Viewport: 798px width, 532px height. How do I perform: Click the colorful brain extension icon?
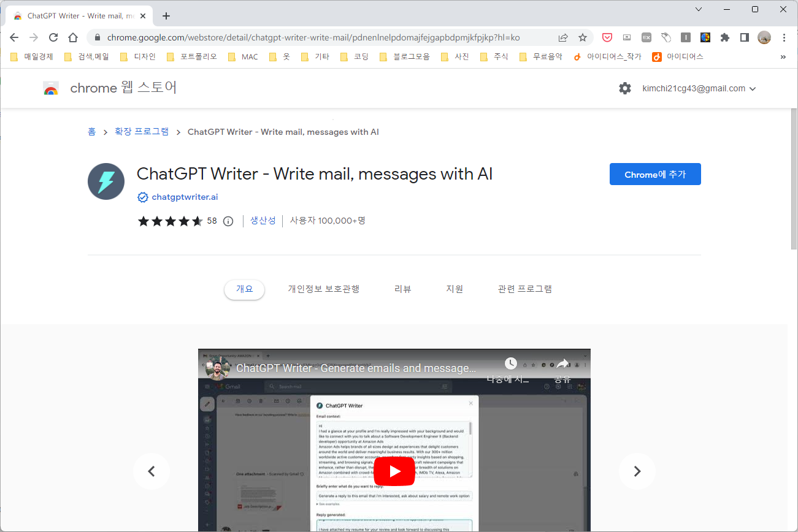(705, 37)
